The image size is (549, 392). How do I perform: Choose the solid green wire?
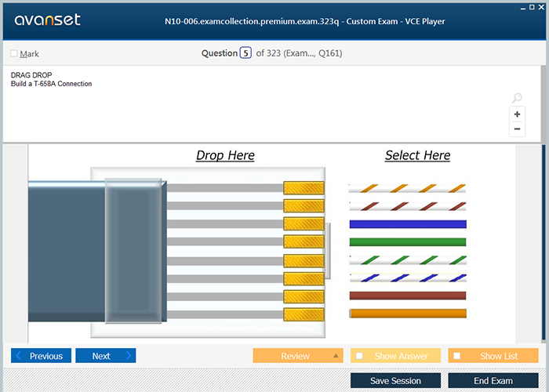[x=407, y=241]
